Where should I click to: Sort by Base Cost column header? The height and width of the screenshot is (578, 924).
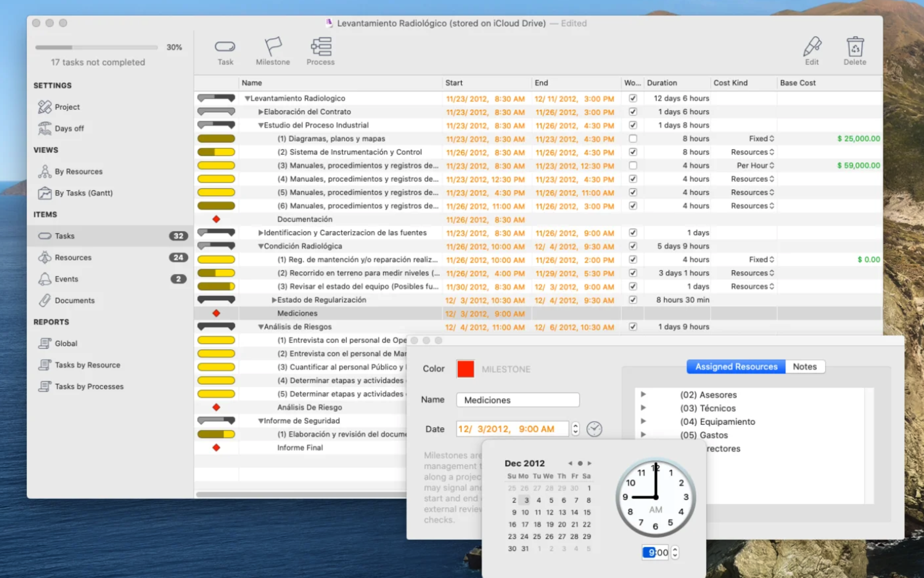pyautogui.click(x=829, y=83)
